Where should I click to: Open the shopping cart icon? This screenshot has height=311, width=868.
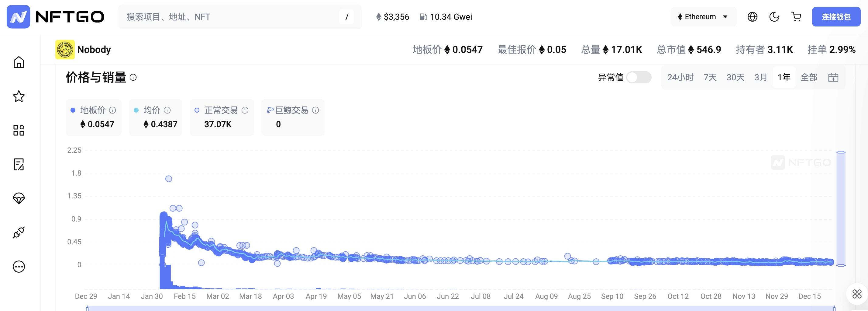point(796,17)
